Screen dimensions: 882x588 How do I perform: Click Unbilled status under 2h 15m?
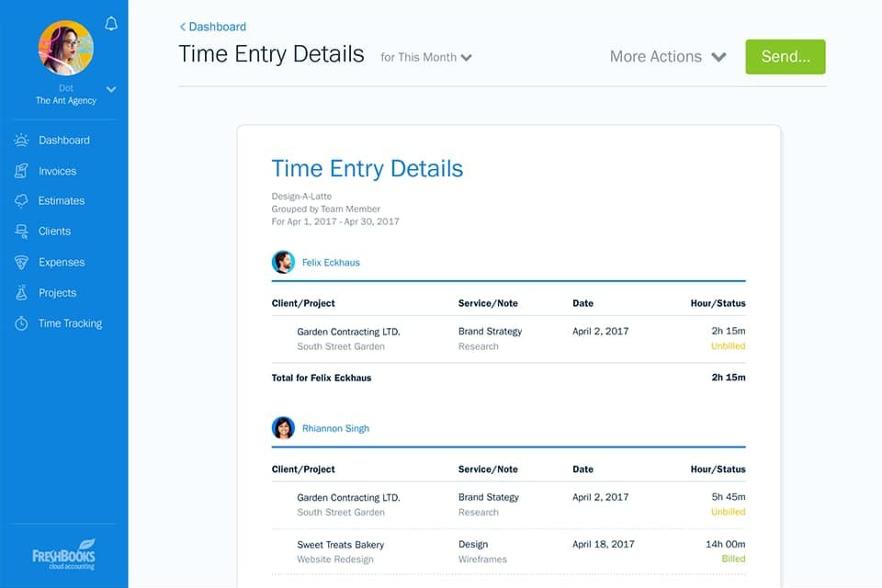tap(728, 346)
